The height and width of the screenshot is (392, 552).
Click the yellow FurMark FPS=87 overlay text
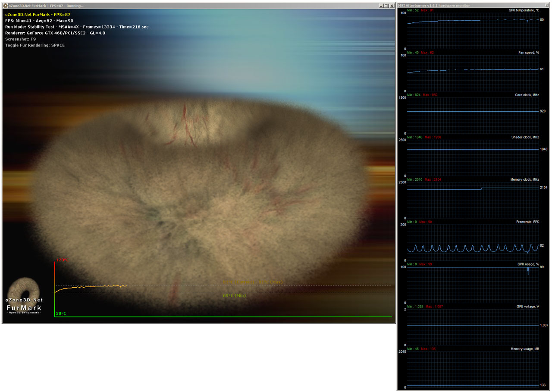[38, 14]
